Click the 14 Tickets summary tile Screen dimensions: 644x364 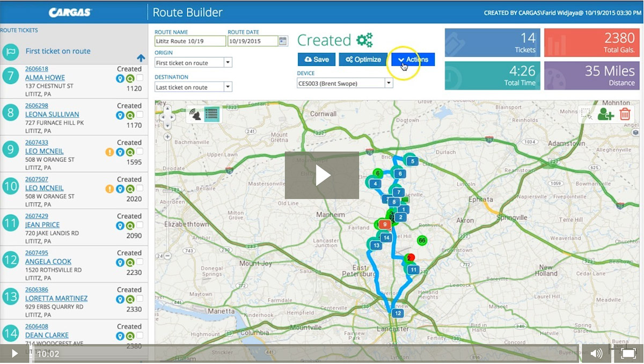tap(493, 43)
